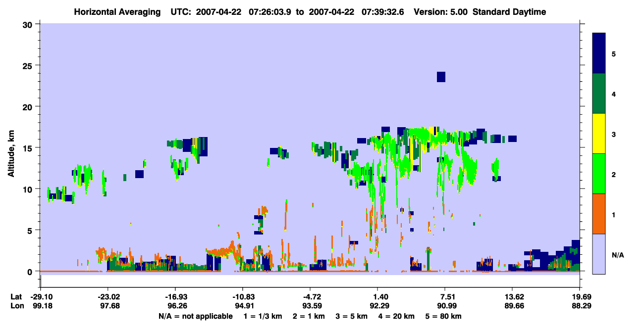This screenshot has height=330, width=644.
Task: Click latitude value -10.83
Action: [242, 297]
